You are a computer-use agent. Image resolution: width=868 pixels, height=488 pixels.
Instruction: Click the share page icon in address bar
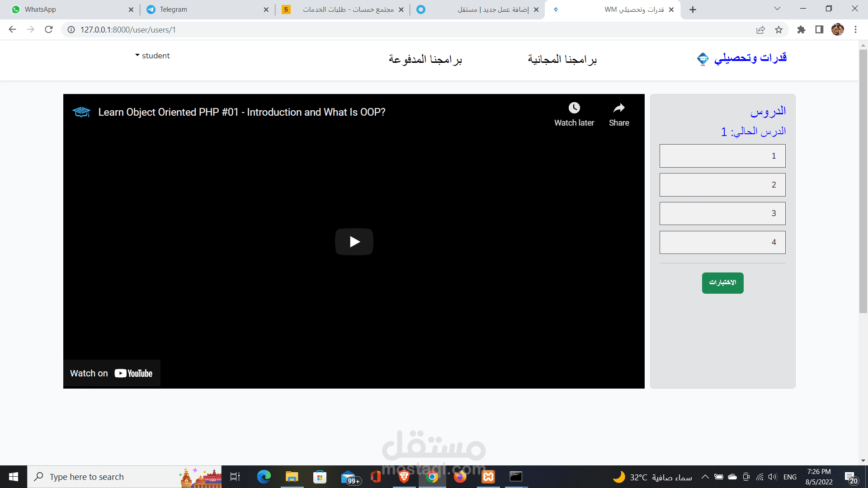[760, 30]
